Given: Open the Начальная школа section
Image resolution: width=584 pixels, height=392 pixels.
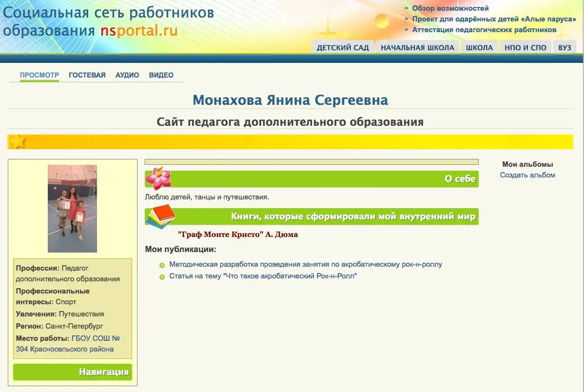Looking at the screenshot, I should [x=417, y=47].
